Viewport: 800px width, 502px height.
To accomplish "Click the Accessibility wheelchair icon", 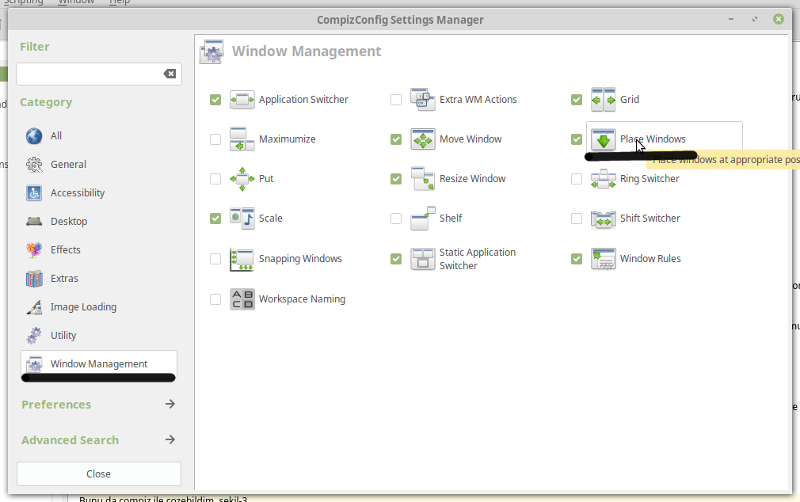I will click(x=34, y=193).
